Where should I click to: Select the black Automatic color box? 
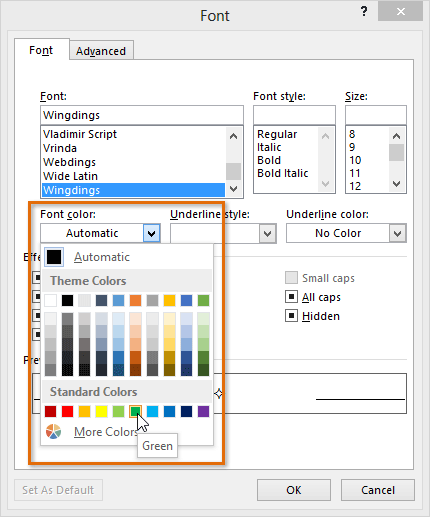54,257
